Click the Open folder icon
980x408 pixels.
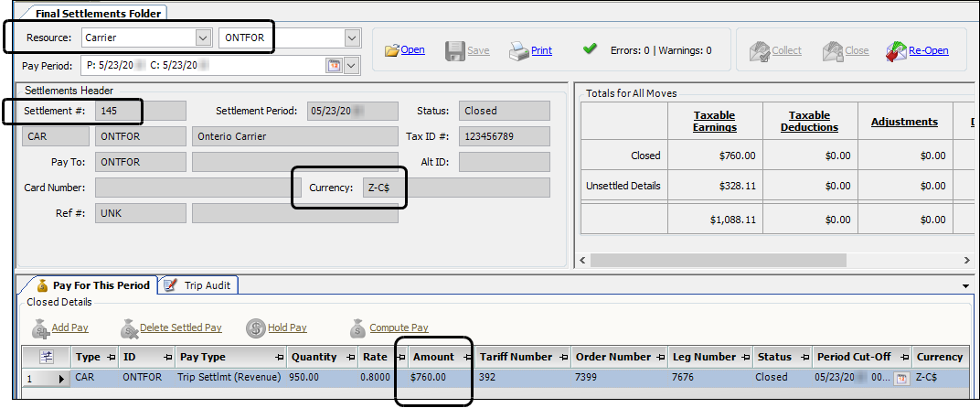(x=392, y=50)
